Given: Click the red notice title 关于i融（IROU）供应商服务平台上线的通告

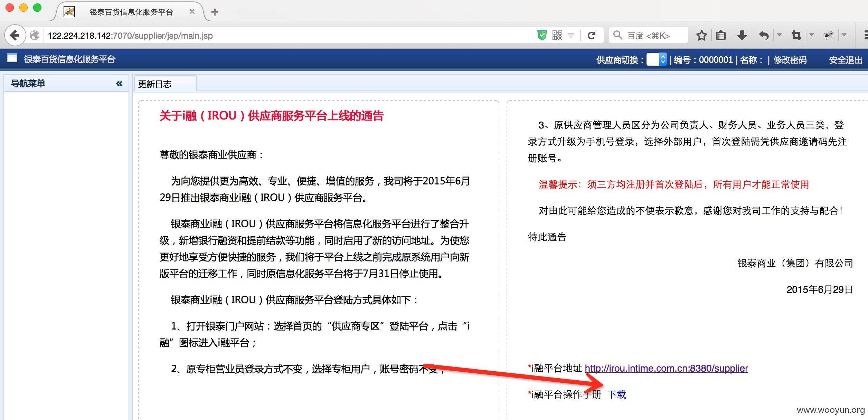Looking at the screenshot, I should click(x=272, y=116).
